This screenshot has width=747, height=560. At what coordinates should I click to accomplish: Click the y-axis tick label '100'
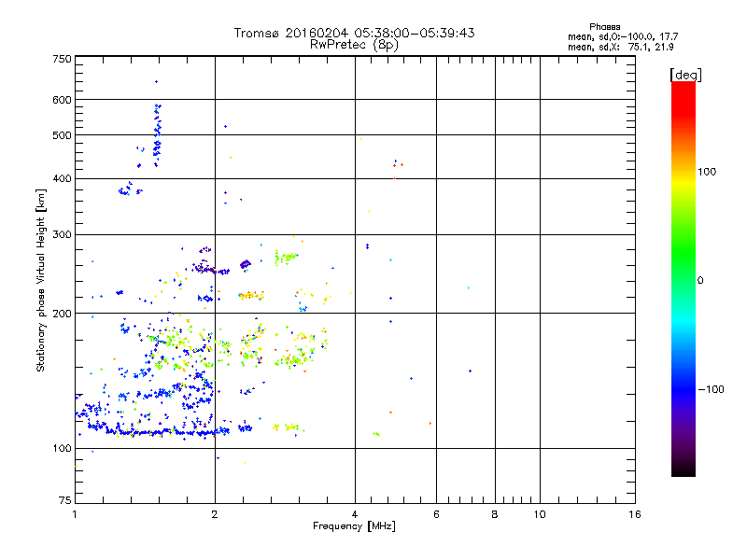click(62, 449)
